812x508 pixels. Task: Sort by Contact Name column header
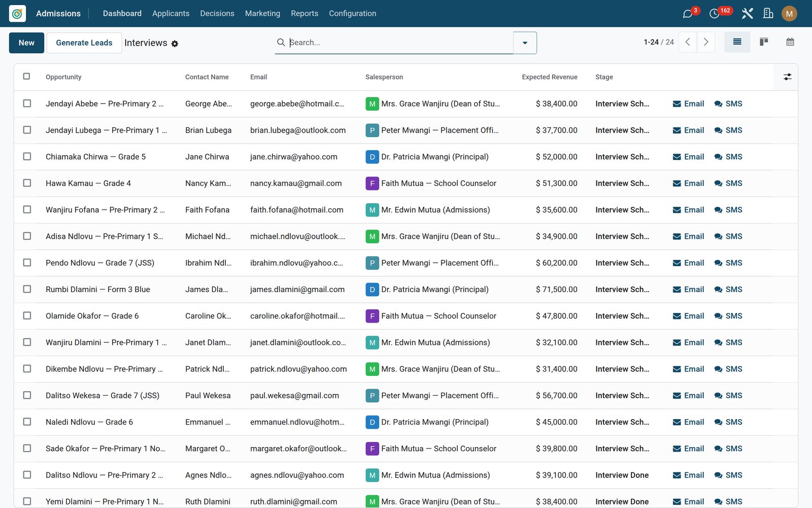(207, 77)
